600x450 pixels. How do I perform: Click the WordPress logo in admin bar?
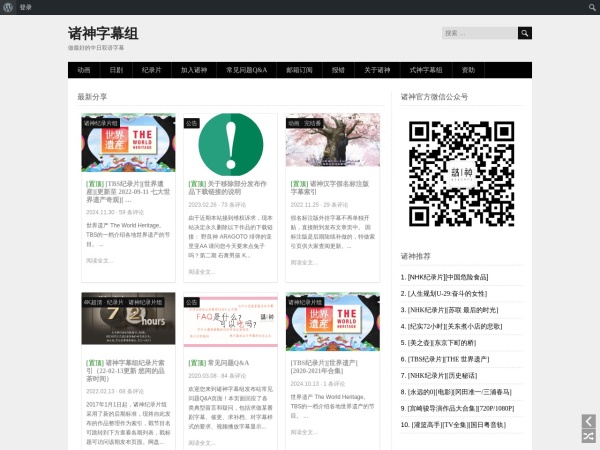(x=8, y=7)
